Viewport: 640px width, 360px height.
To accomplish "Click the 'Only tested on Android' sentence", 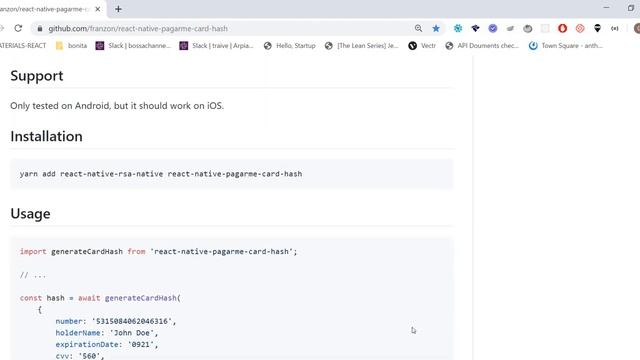I will (117, 106).
